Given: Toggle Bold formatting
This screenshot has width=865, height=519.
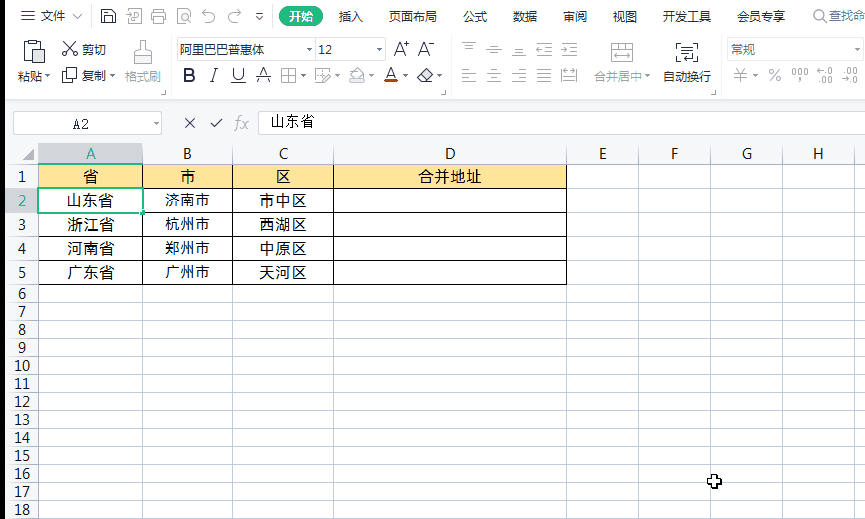Looking at the screenshot, I should 189,75.
